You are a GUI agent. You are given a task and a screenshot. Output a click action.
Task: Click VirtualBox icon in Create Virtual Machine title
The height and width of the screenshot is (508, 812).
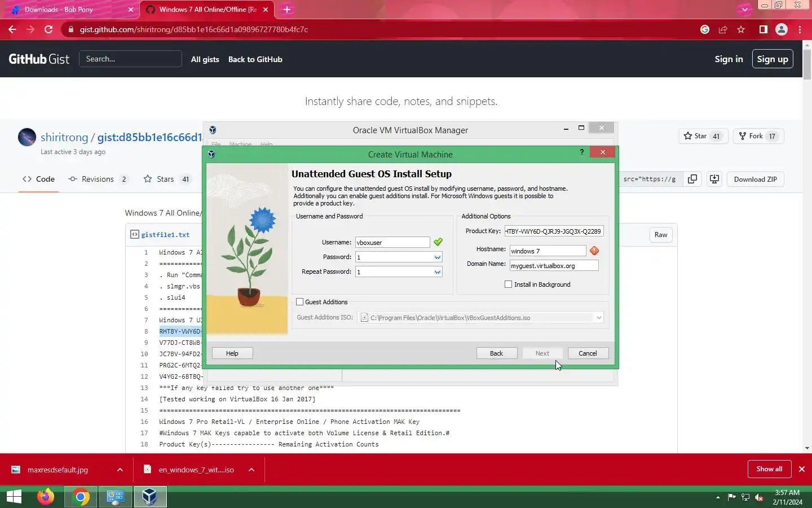(211, 154)
